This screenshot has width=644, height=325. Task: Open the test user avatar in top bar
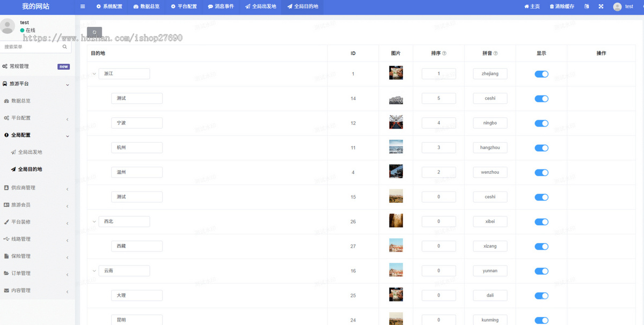pos(617,6)
